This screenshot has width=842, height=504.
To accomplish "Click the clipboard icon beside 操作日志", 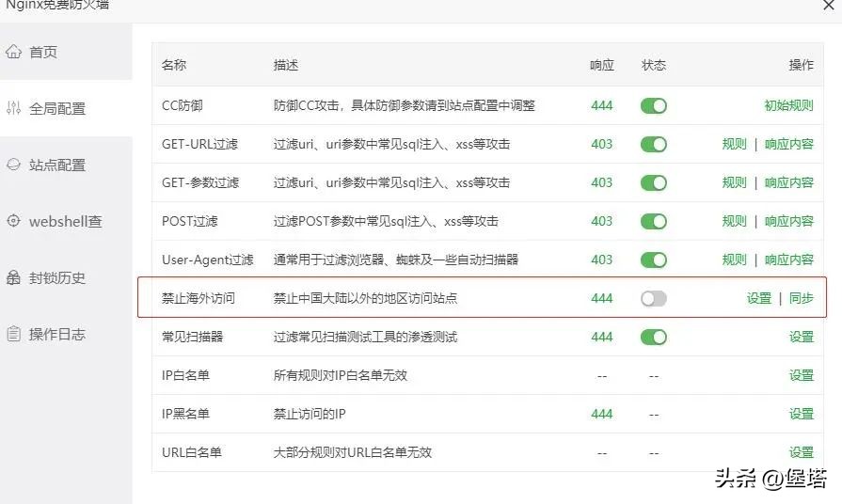I will [13, 334].
